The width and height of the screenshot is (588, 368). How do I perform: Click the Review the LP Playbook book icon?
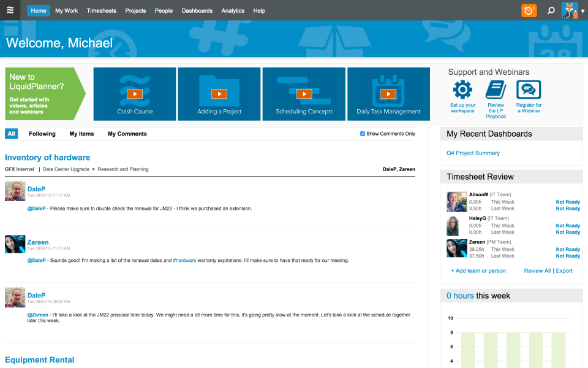point(496,90)
